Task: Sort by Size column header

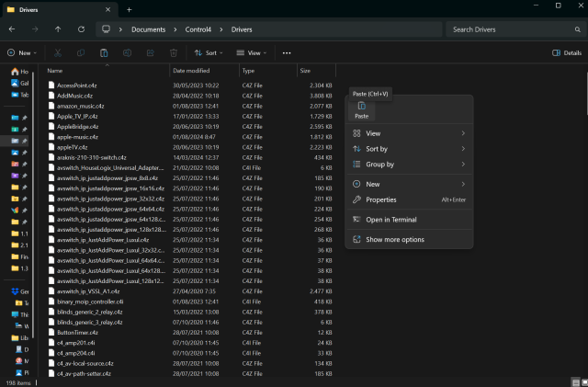Action: click(316, 71)
